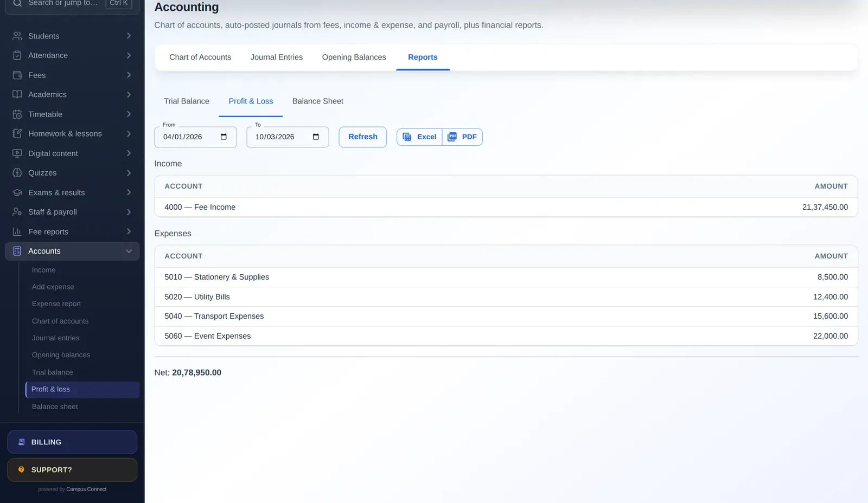The height and width of the screenshot is (503, 868).
Task: Click the Refresh button
Action: pyautogui.click(x=363, y=137)
